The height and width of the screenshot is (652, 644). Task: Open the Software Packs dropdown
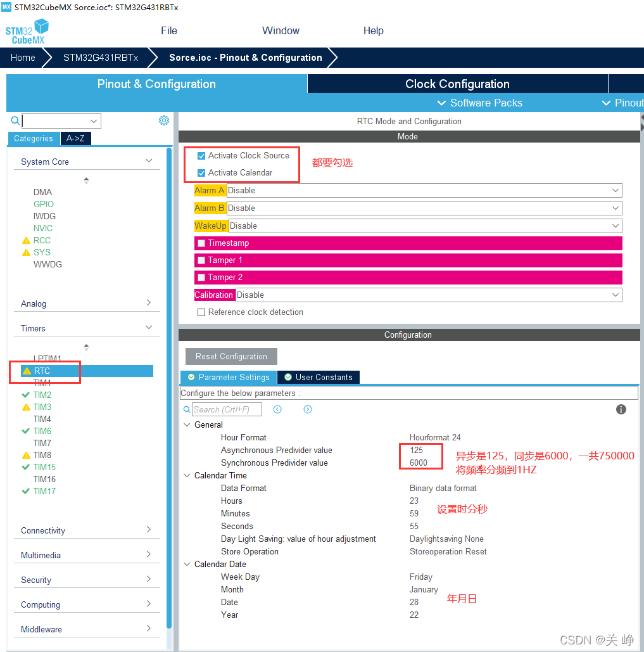pos(480,103)
